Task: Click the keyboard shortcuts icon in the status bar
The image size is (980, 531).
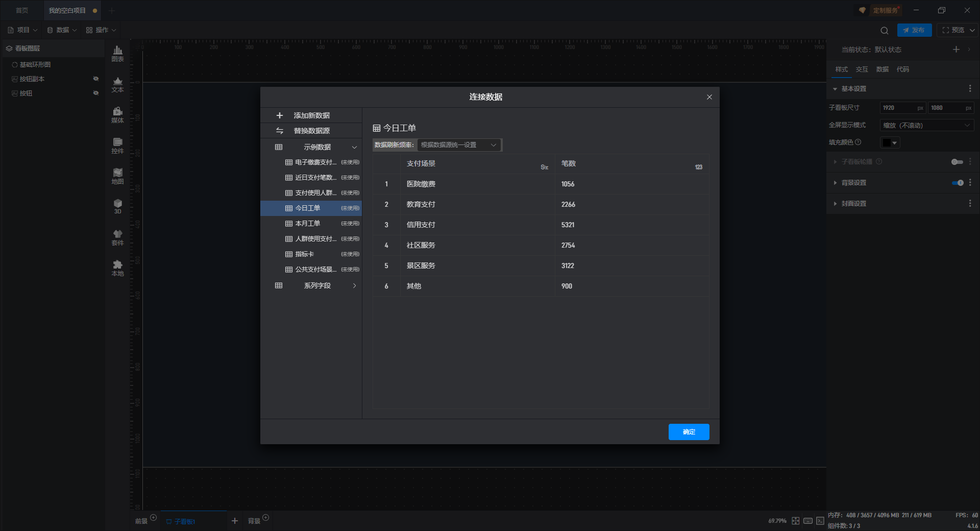Action: click(x=808, y=521)
